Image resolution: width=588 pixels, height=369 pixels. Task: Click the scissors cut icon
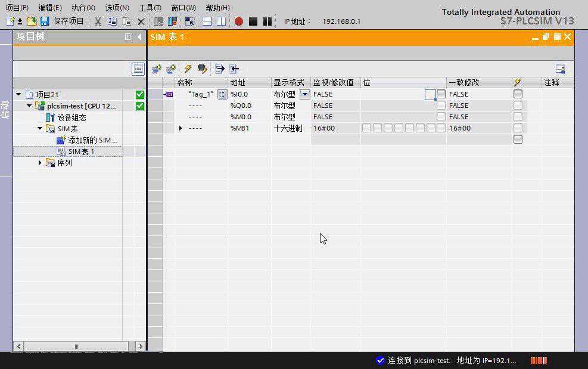98,21
